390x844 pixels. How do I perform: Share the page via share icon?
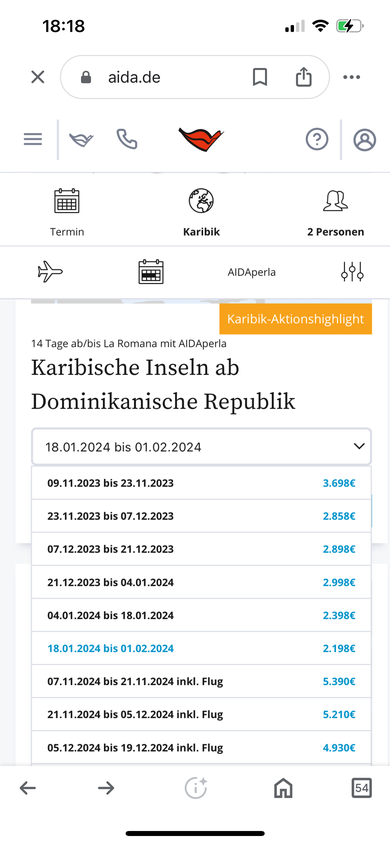(304, 76)
